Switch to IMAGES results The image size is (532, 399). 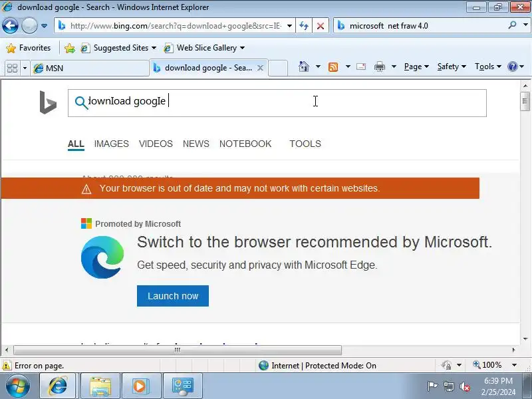click(x=111, y=144)
